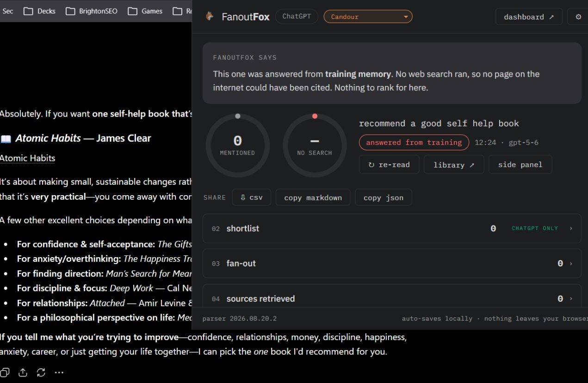
Task: Click the SHARE label
Action: coord(215,198)
